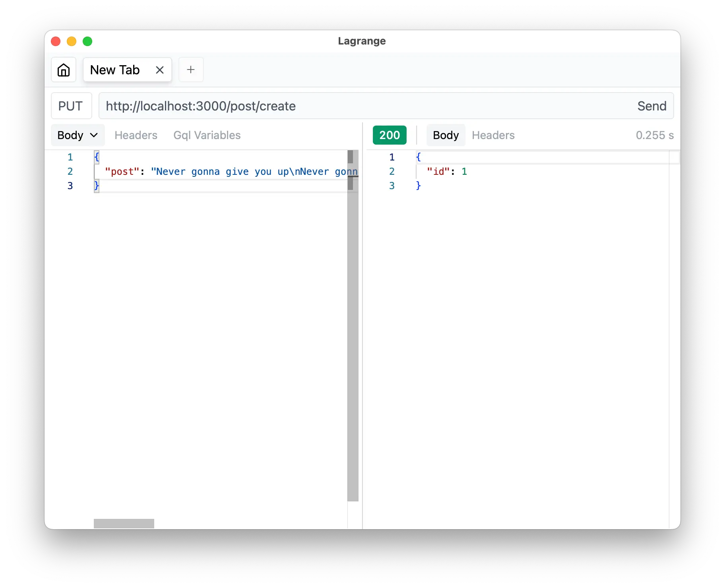Click the "post" key in request body
The image size is (725, 588).
[122, 172]
